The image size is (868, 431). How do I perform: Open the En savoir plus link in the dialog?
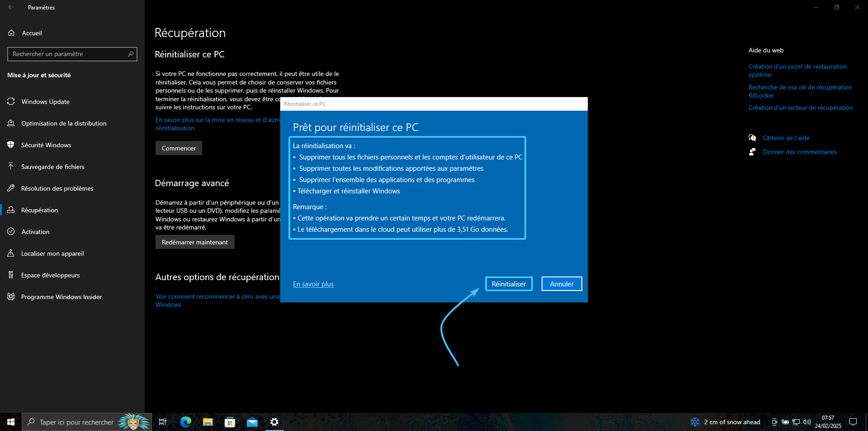pos(313,284)
